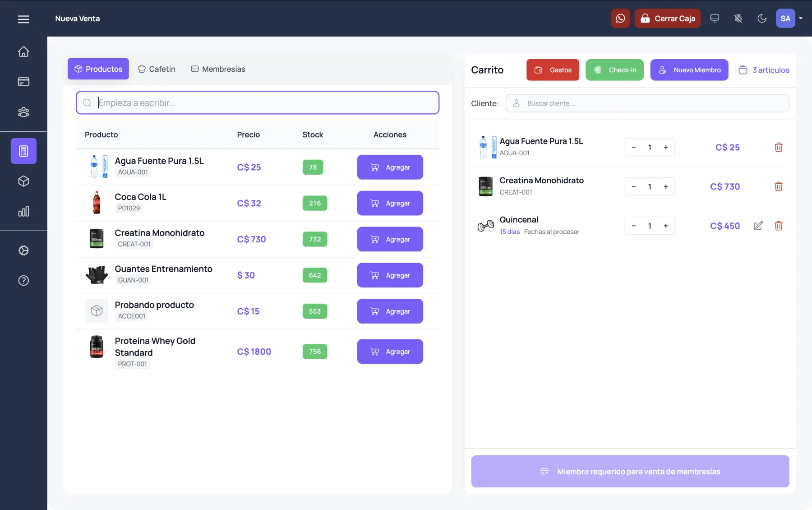Delete Creatina Monohidrato from cart
Image resolution: width=812 pixels, height=510 pixels.
tap(779, 186)
